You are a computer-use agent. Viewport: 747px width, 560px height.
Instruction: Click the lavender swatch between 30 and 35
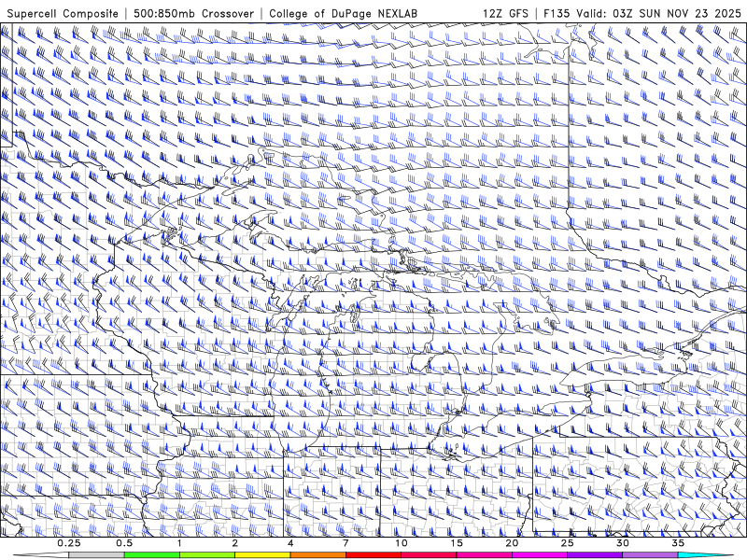[x=650, y=555]
